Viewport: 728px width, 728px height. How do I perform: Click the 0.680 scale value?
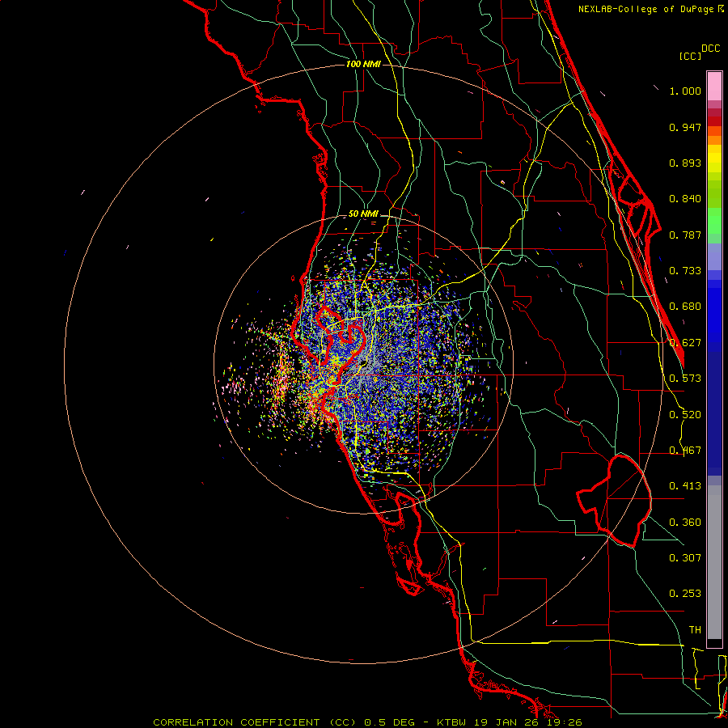pos(685,307)
